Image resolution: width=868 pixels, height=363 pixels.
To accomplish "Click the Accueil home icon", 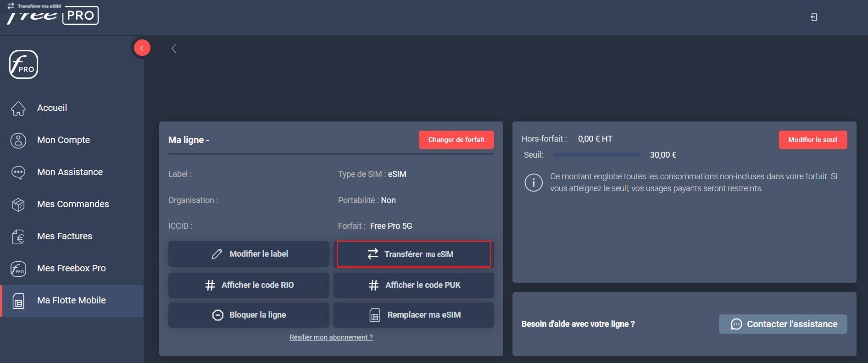I will pyautogui.click(x=18, y=108).
